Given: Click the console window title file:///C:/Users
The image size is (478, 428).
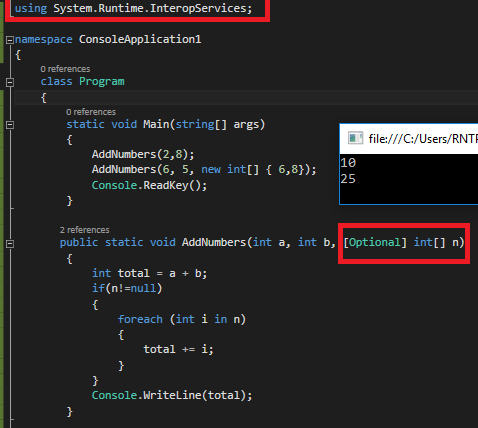Looking at the screenshot, I should 423,139.
